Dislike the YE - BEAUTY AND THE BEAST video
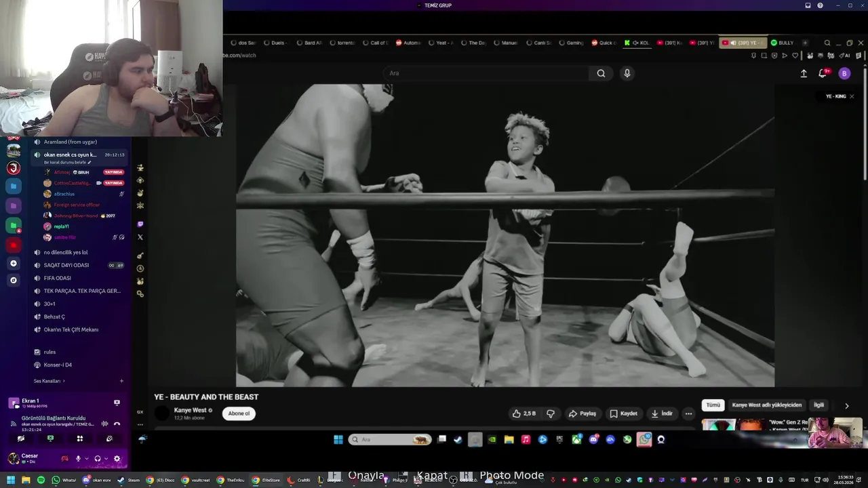 [551, 413]
